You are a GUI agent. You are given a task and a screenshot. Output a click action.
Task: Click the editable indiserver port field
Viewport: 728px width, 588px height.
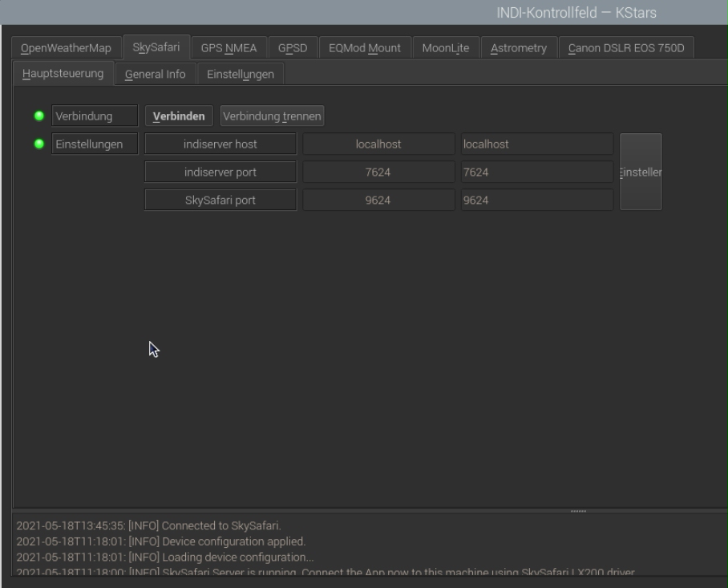click(536, 172)
